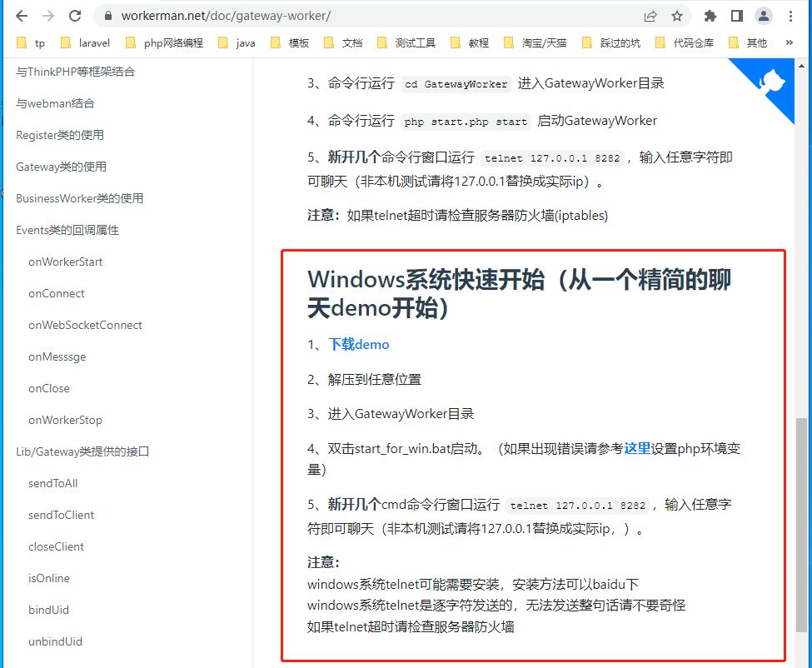Viewport: 812px width, 668px height.
Task: Click the share page icon in address bar
Action: (650, 16)
